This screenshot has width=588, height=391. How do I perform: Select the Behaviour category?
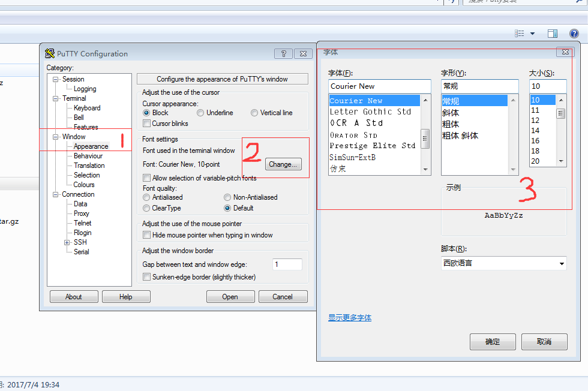(x=88, y=156)
